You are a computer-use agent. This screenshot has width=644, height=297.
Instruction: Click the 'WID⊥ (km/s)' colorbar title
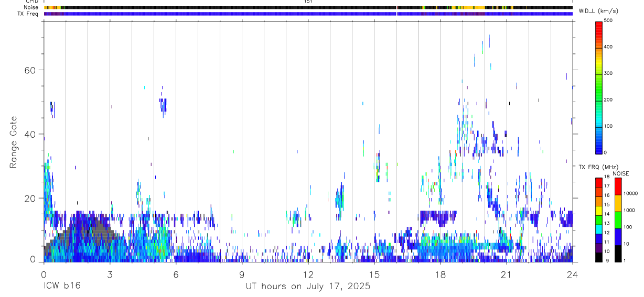tap(597, 10)
